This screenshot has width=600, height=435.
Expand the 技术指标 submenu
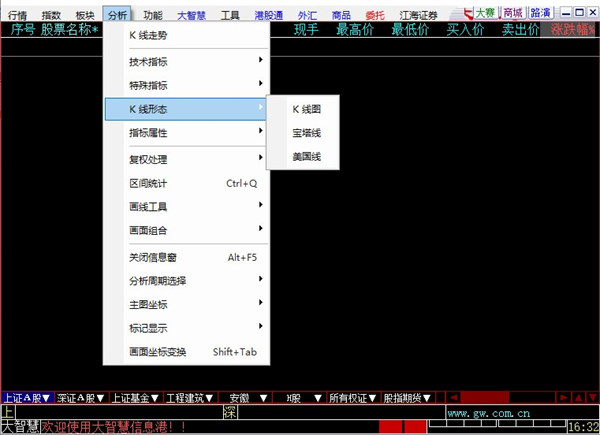(x=186, y=61)
